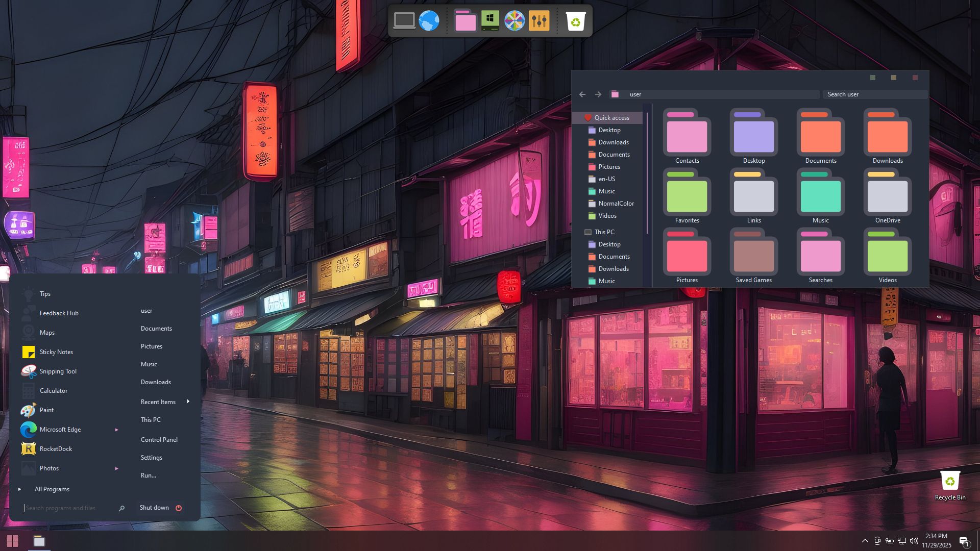
Task: Focus the Search user field
Action: click(x=874, y=94)
